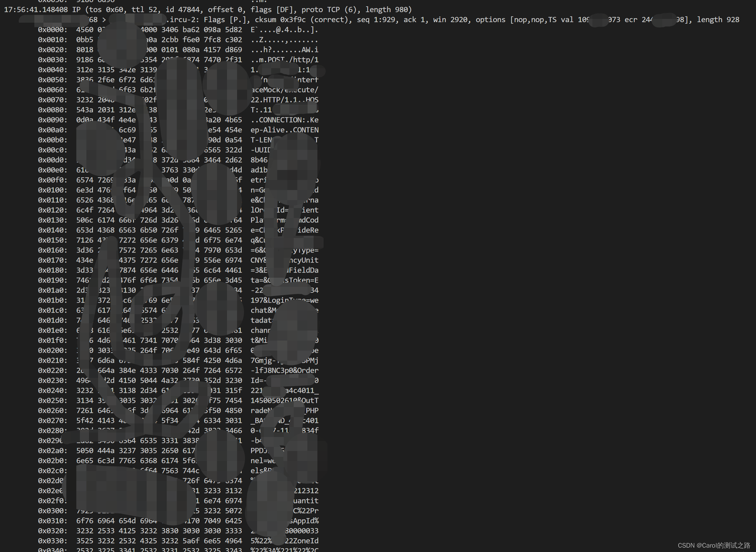Viewport: 756px width, 552px height.
Task: Click the '14500502610&OutT' ASCII text
Action: [284, 401]
